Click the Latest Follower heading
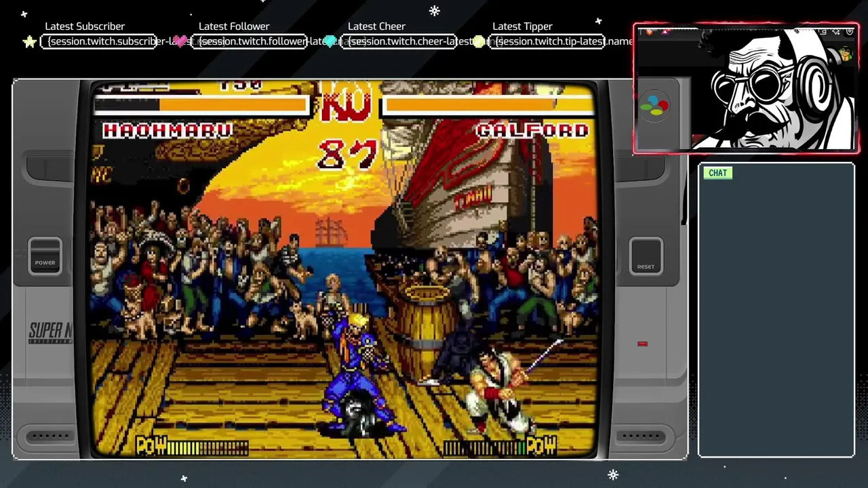Image resolution: width=868 pixels, height=488 pixels. coord(234,26)
